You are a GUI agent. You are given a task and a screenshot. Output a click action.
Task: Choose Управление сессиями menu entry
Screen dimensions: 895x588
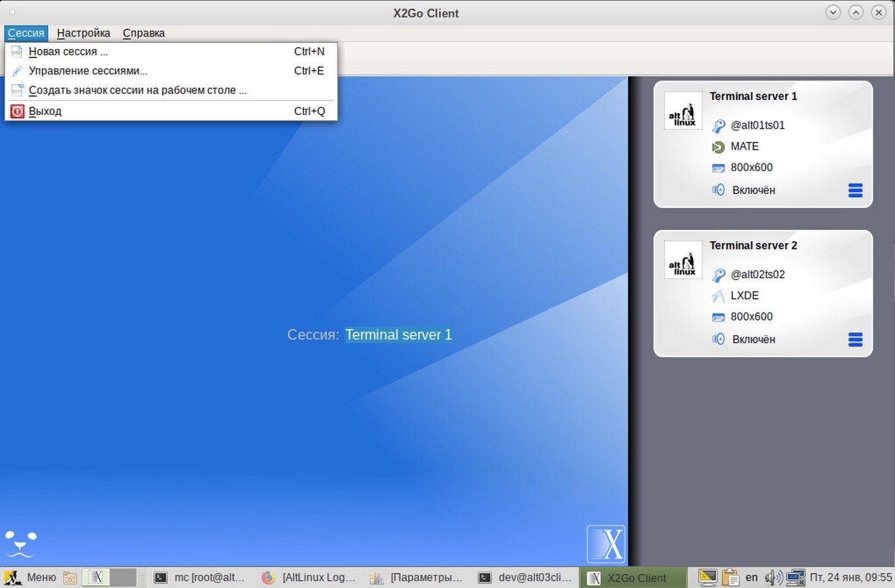(x=171, y=71)
